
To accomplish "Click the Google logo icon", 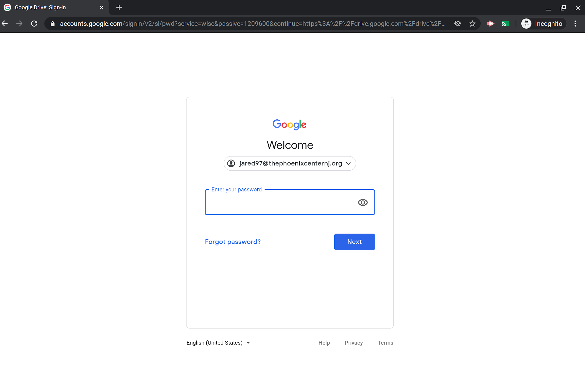I will tap(289, 125).
